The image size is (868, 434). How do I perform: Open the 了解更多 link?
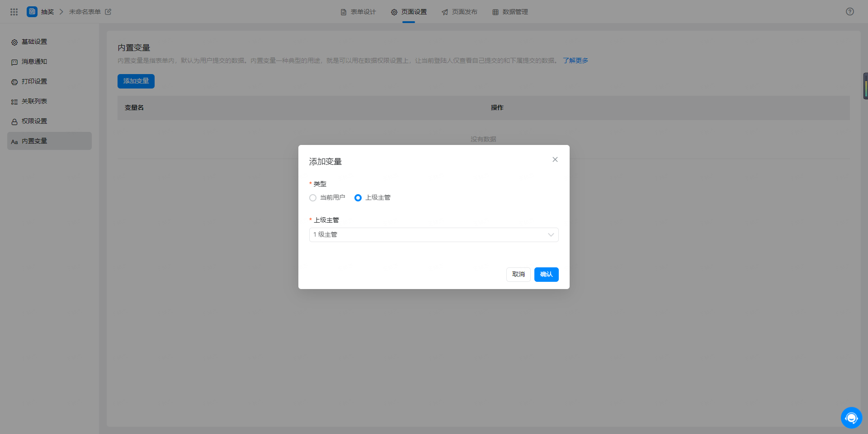coord(576,61)
